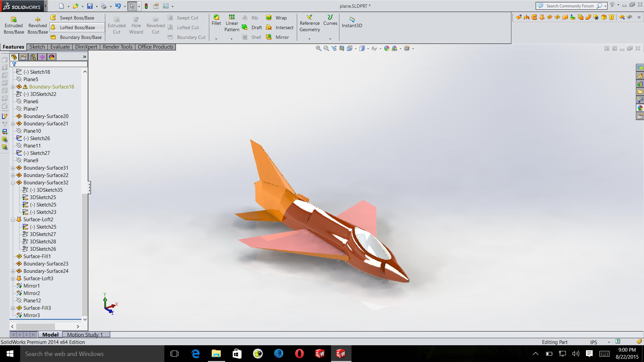
Task: Expand the Boundary-Surface18 tree node
Action: pyautogui.click(x=13, y=87)
